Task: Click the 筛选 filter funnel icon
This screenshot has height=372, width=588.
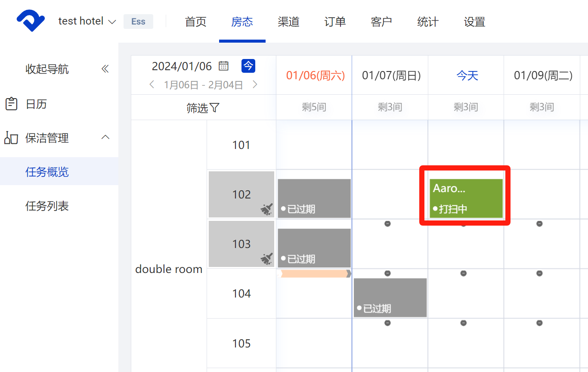Action: 214,108
